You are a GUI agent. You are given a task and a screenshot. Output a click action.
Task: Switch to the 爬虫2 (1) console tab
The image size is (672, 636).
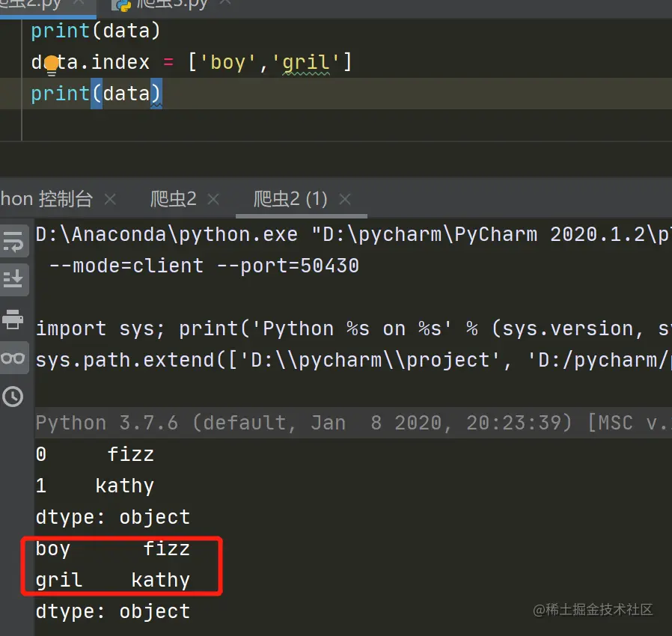tap(290, 199)
